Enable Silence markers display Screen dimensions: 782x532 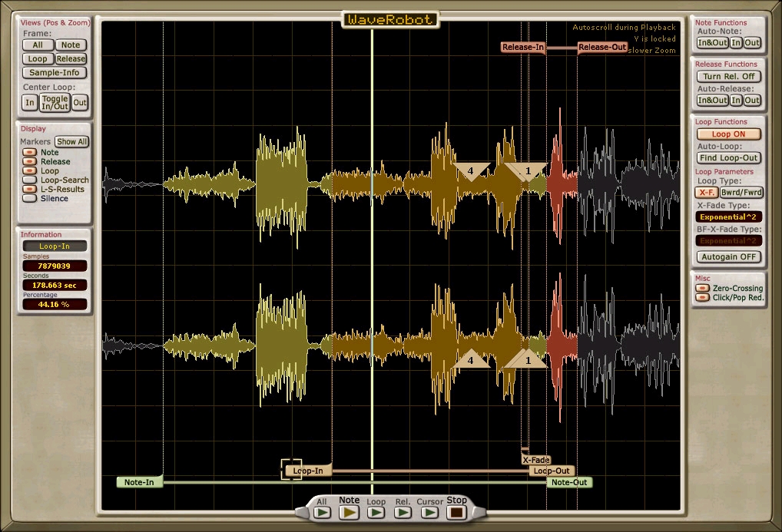30,198
